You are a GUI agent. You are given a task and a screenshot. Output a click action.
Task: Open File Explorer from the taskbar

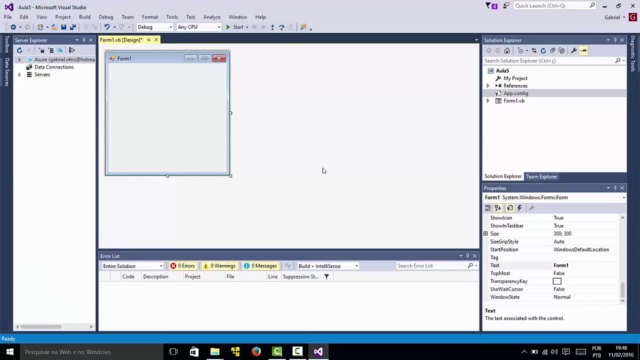(x=215, y=351)
